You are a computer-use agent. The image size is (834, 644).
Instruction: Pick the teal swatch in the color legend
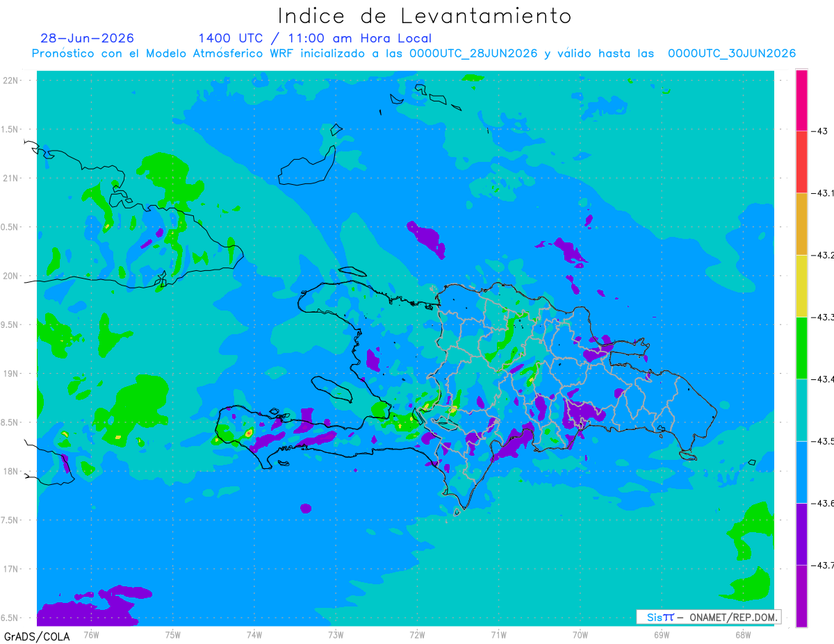pyautogui.click(x=801, y=410)
